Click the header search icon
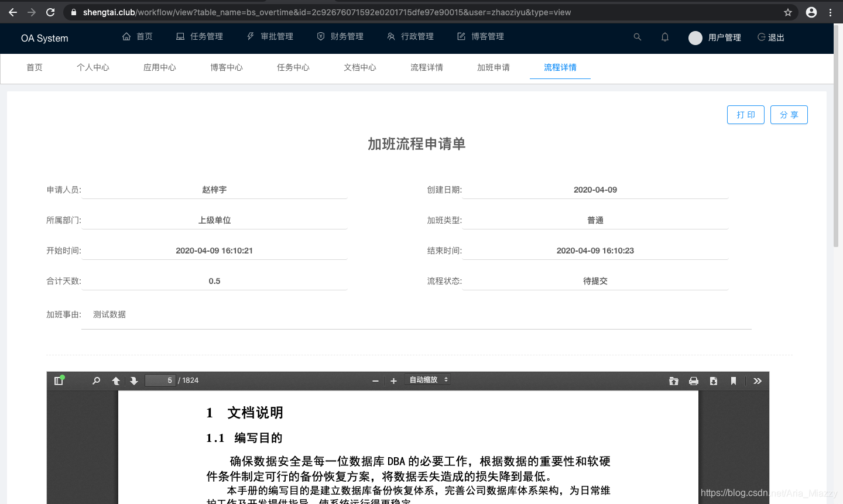 (x=638, y=37)
